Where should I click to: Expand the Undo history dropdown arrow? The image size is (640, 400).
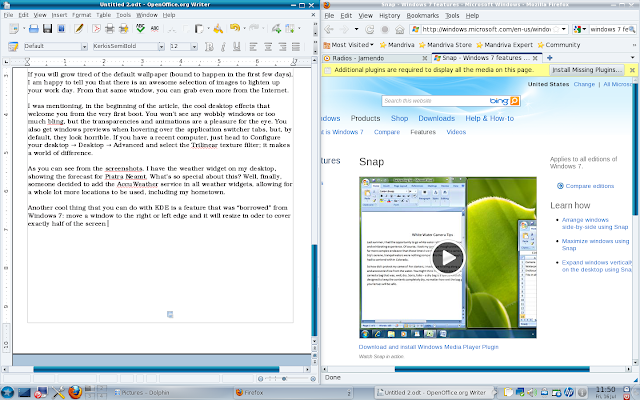pos(244,29)
